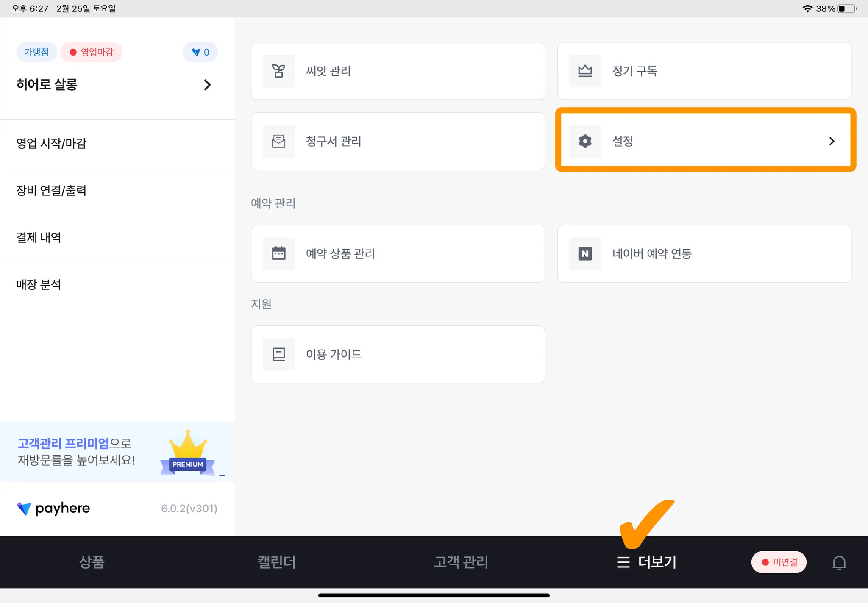Tap the 미연결 connection status pill
This screenshot has width=868, height=603.
[779, 562]
